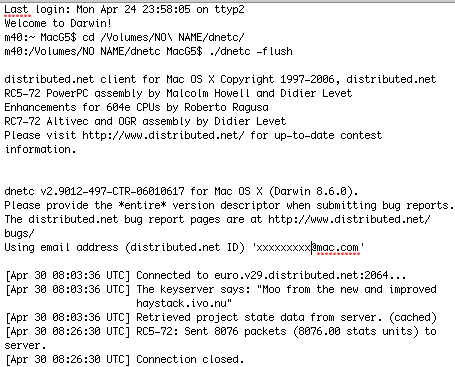
Task: Click 'Welcome to Darwin!' text
Action: (58, 23)
